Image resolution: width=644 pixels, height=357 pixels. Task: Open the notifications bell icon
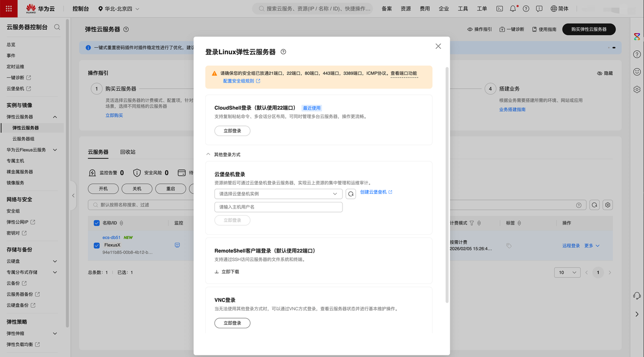click(513, 9)
